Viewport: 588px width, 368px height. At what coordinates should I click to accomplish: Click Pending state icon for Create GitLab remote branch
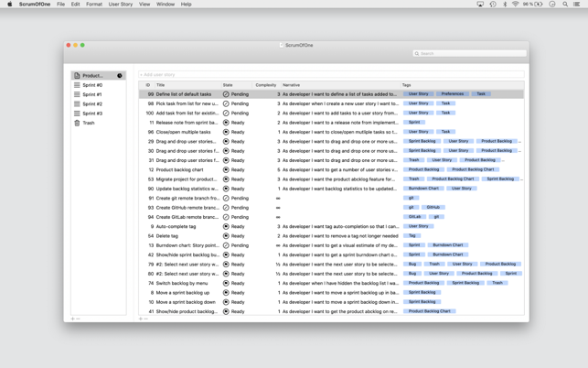tap(226, 217)
